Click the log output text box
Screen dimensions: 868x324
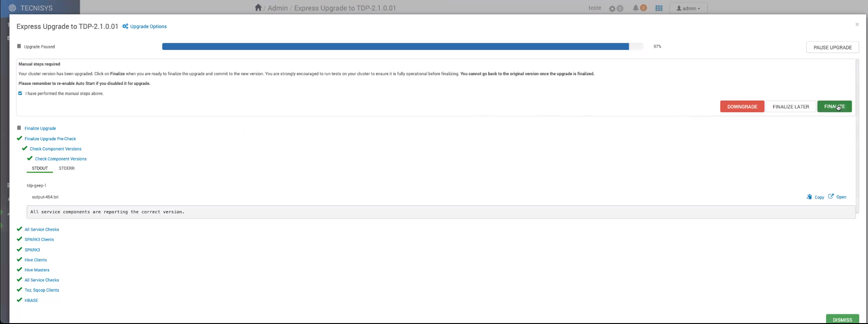(441, 212)
